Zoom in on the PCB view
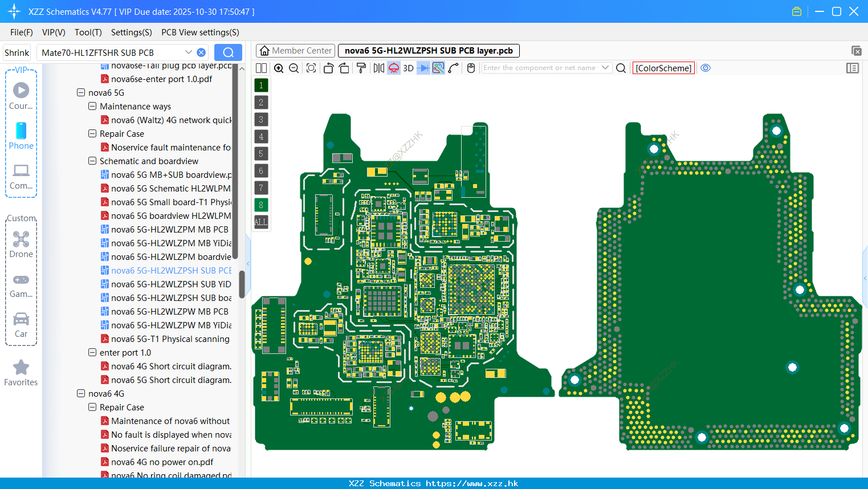This screenshot has height=489, width=868. pyautogui.click(x=279, y=68)
